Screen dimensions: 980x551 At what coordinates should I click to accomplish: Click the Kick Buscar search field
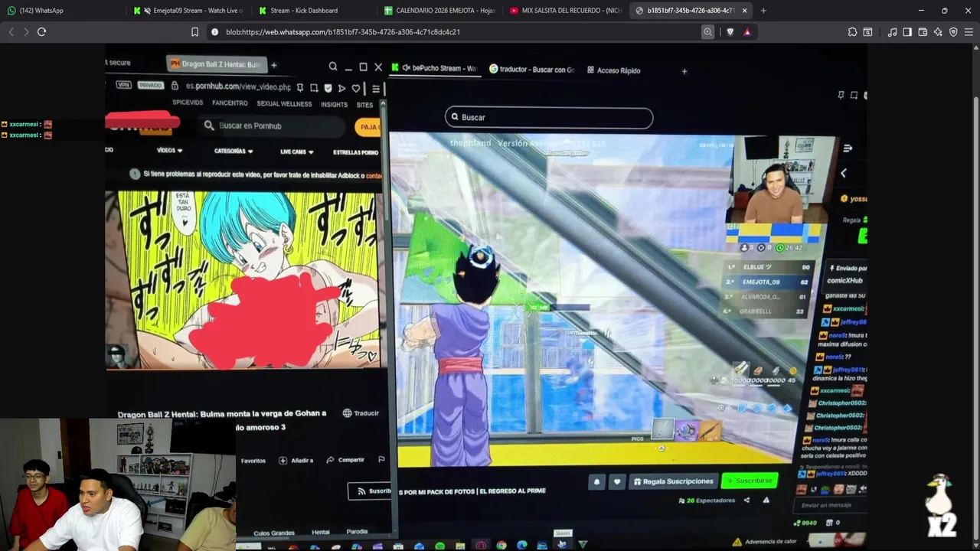click(549, 117)
